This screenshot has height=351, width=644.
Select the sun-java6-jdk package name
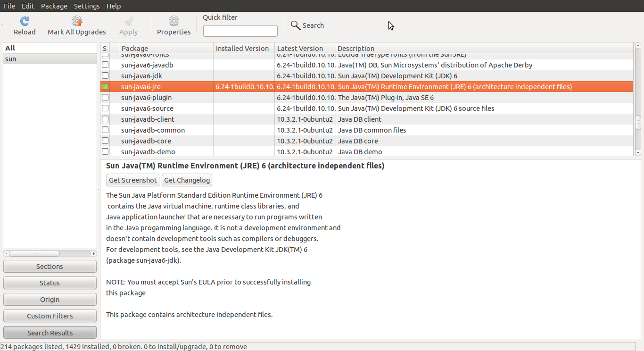point(141,75)
